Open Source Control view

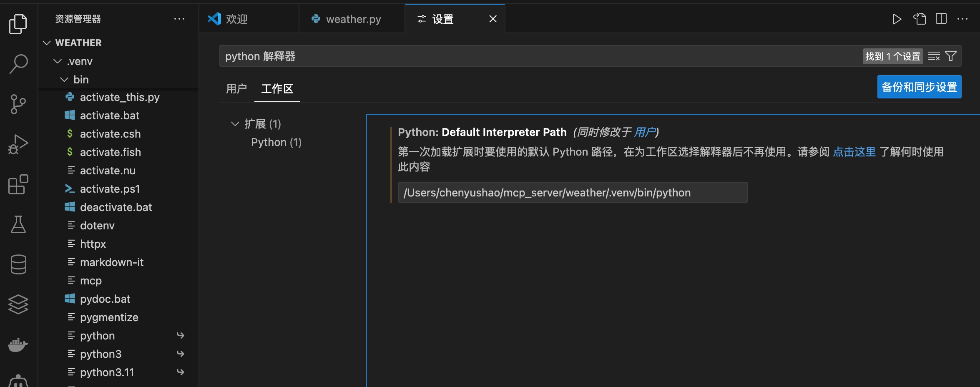pos(18,104)
